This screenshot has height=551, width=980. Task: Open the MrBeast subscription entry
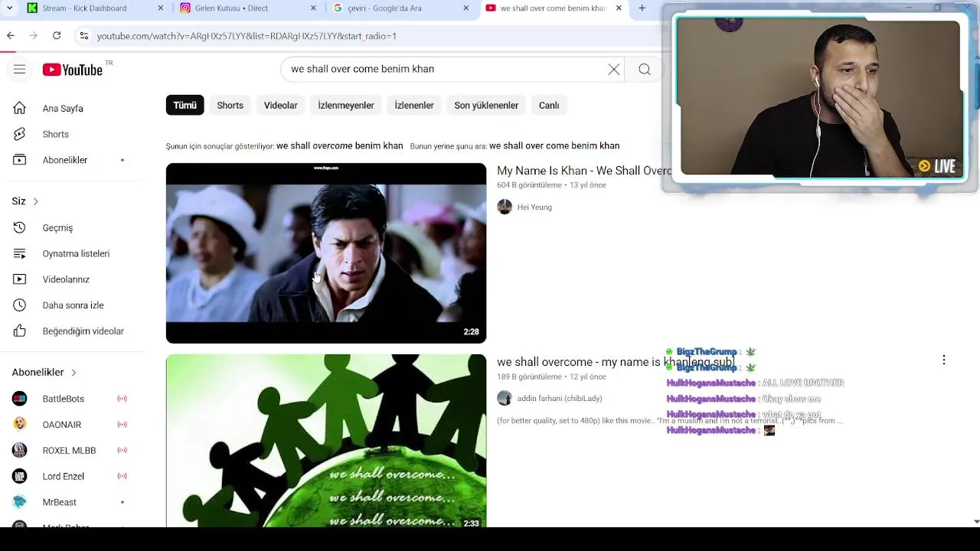(70, 502)
